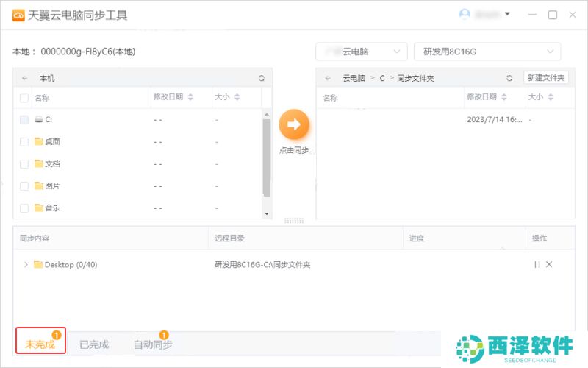This screenshot has height=368, width=588.
Task: Expand the Desktop (0/40) sync row
Action: point(26,265)
